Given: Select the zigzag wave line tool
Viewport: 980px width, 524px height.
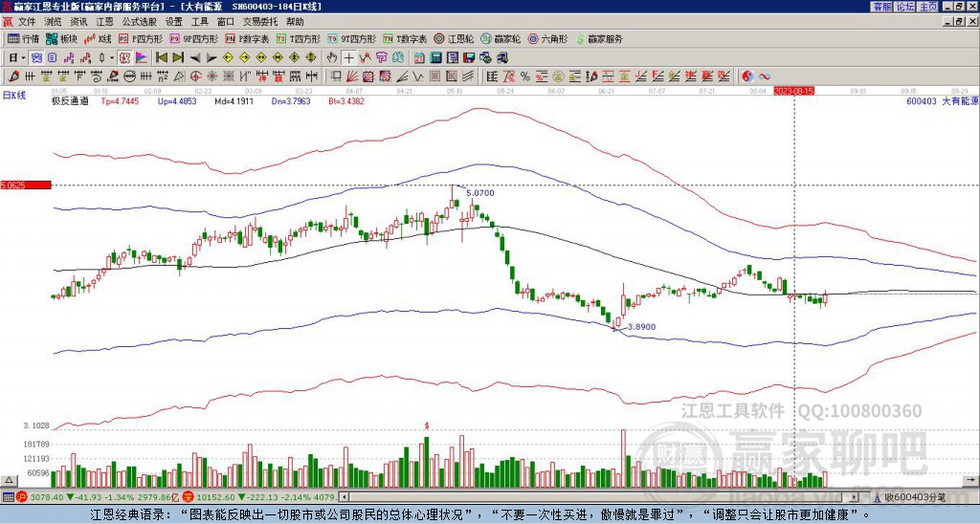Looking at the screenshot, I should pos(417,76).
